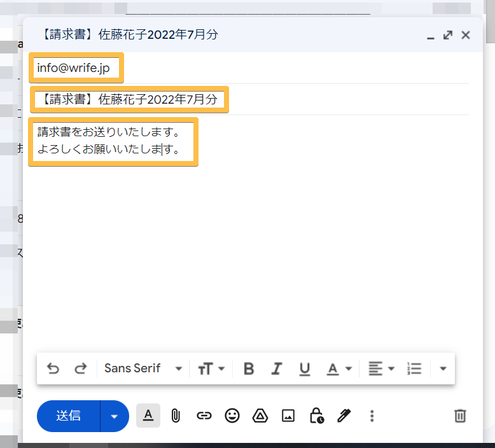Open send options arrow next to 送信

click(x=115, y=416)
